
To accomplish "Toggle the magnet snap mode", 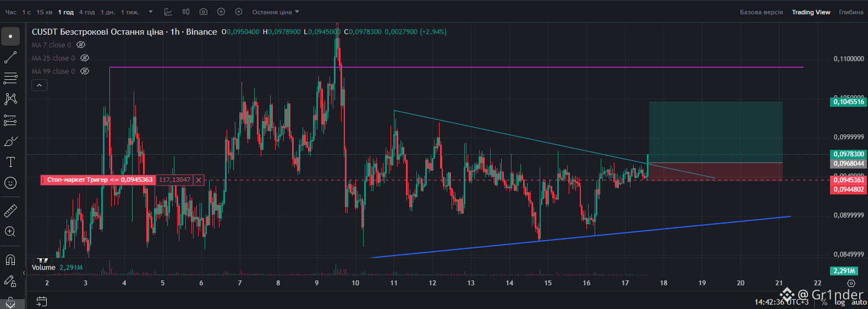I will pyautogui.click(x=10, y=259).
